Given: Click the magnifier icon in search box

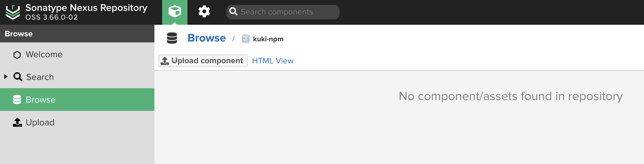Looking at the screenshot, I should (x=233, y=11).
